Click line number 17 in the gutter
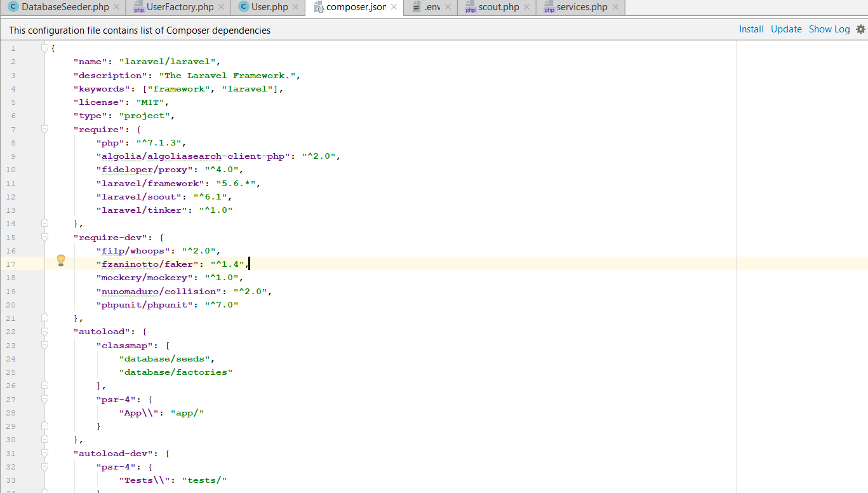 [x=12, y=264]
